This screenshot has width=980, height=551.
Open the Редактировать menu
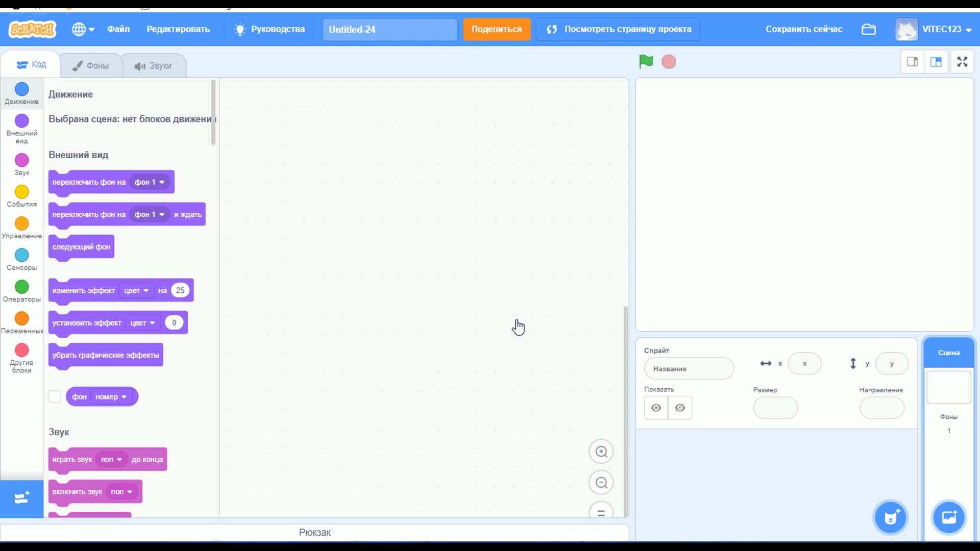pyautogui.click(x=178, y=29)
